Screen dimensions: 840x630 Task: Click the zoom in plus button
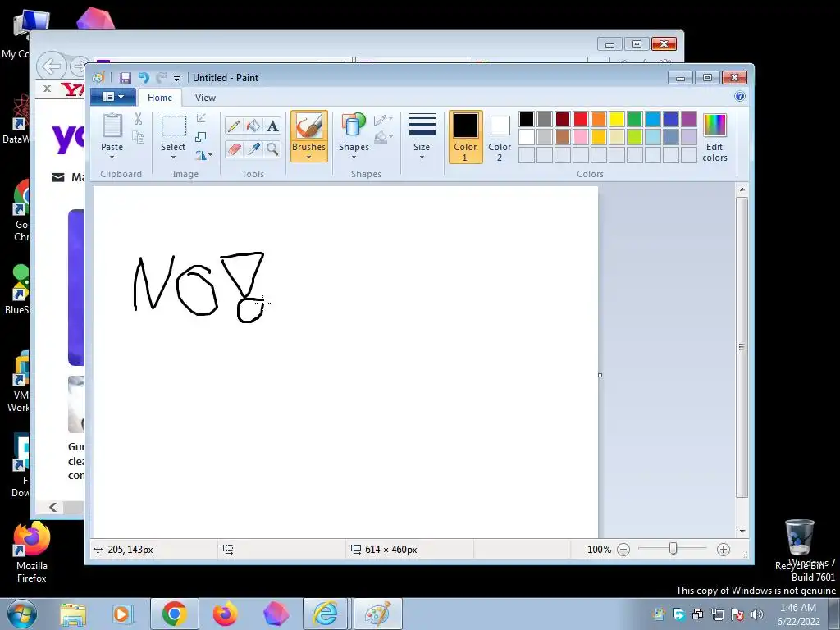724,550
